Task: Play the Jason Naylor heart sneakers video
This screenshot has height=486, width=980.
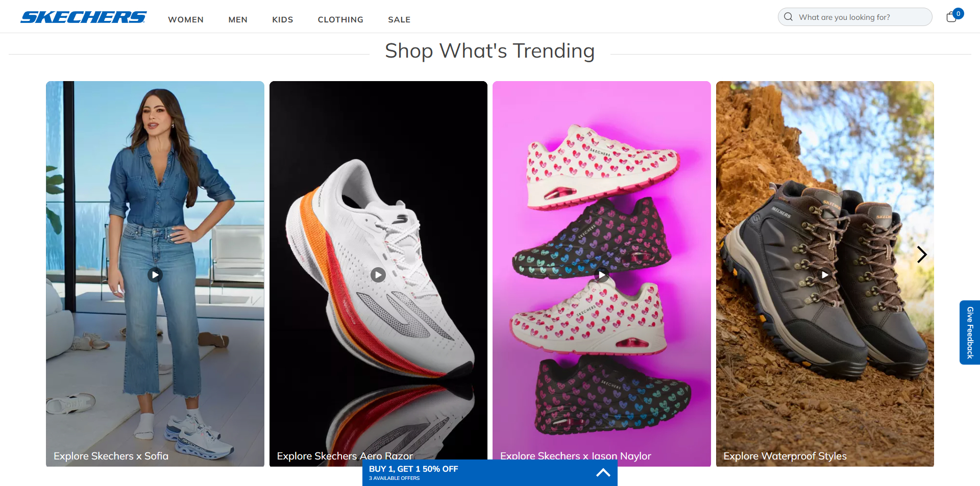Action: 602,275
